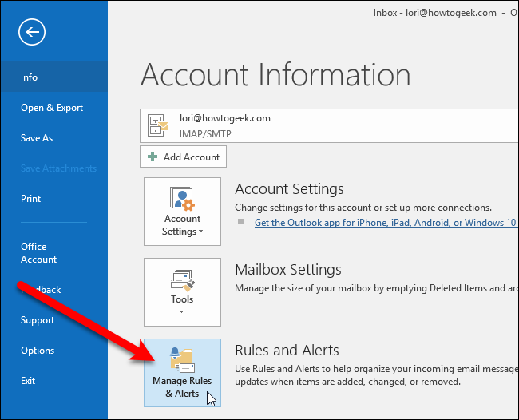519x420 pixels.
Task: Click the back arrow circle icon
Action: point(33,32)
